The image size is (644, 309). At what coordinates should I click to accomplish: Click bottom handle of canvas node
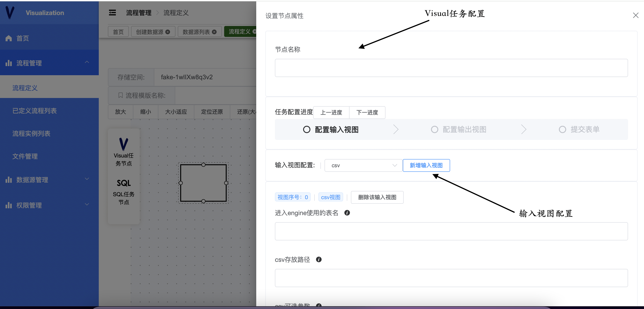203,201
